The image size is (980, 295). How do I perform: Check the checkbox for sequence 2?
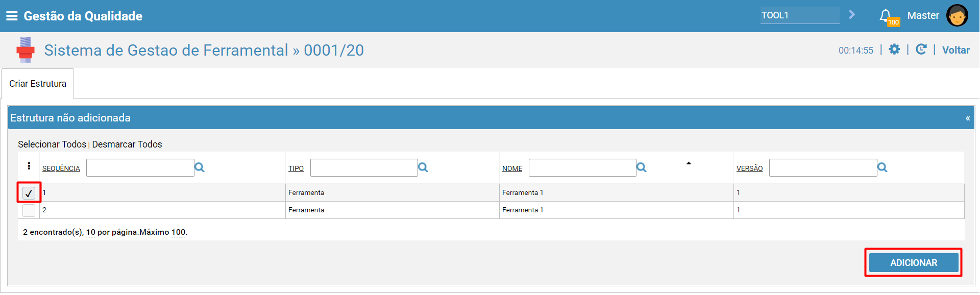click(29, 210)
